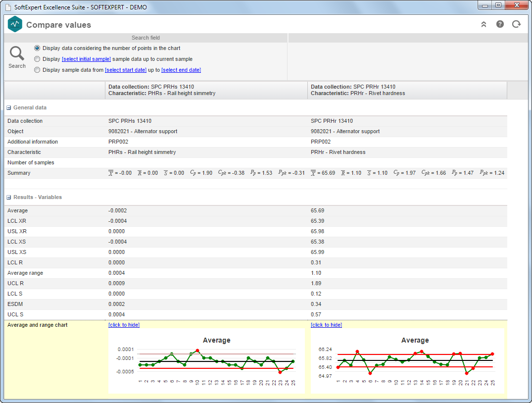Open the select initial sample link
The image size is (532, 403).
(86, 59)
